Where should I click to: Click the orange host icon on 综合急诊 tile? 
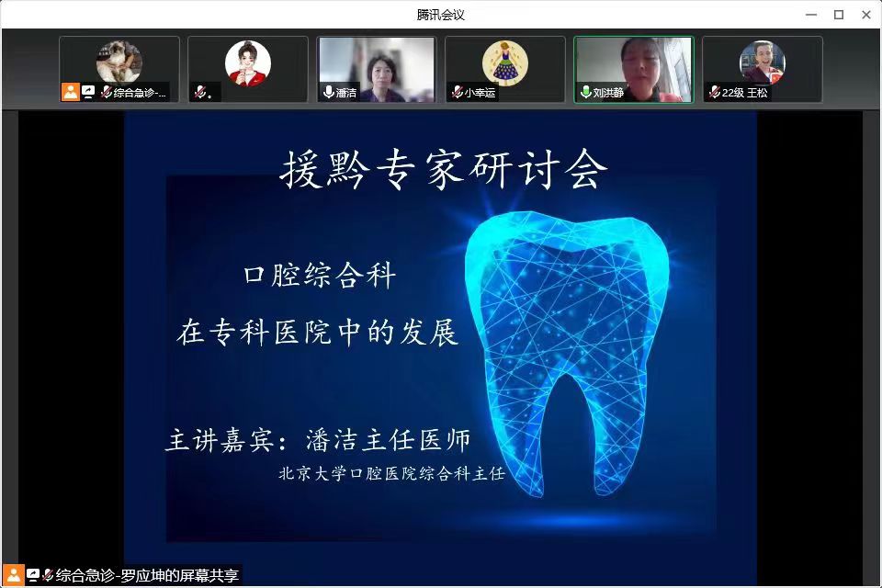point(71,92)
